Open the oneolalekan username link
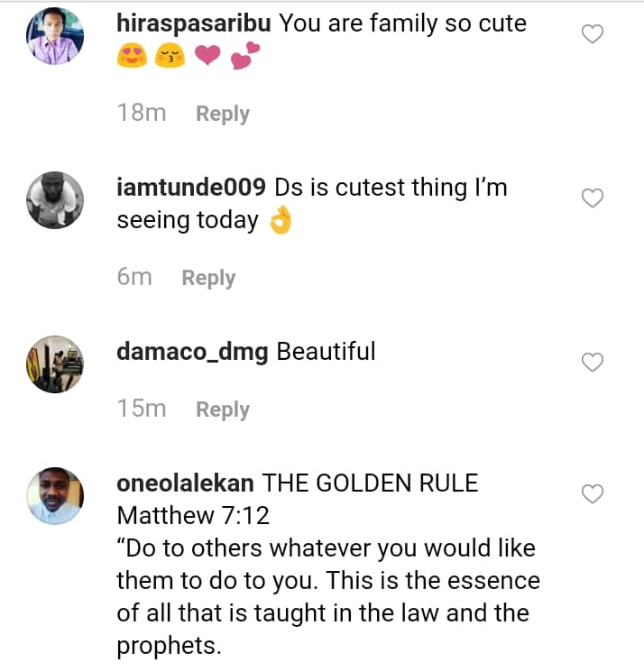The height and width of the screenshot is (672, 644). [186, 483]
